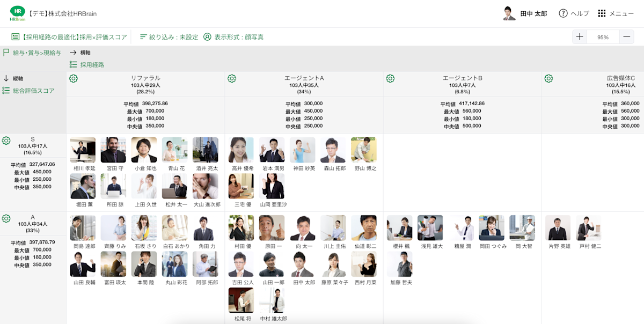This screenshot has width=644, height=324.
Task: Open settings gear for S rank row
Action: [6, 141]
